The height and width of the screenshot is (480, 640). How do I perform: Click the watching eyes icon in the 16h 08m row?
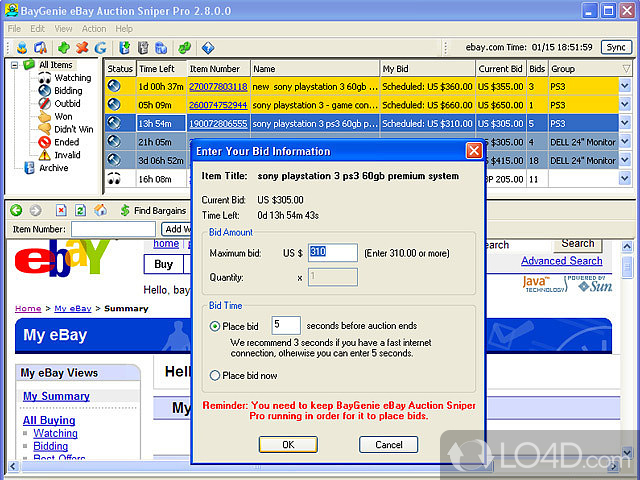pyautogui.click(x=114, y=178)
